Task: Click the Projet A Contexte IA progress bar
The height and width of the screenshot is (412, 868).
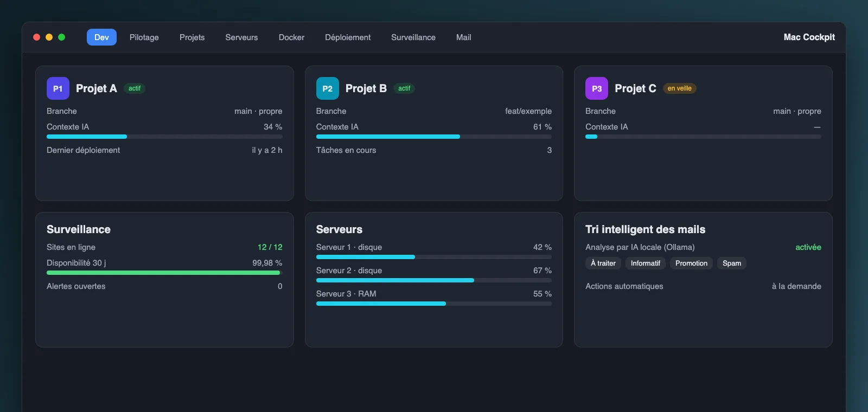Action: tap(164, 137)
